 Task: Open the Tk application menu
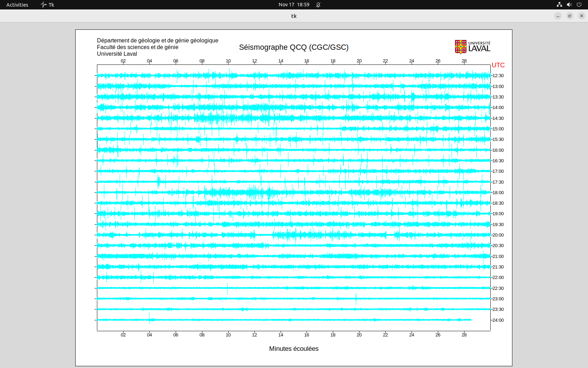[x=48, y=5]
